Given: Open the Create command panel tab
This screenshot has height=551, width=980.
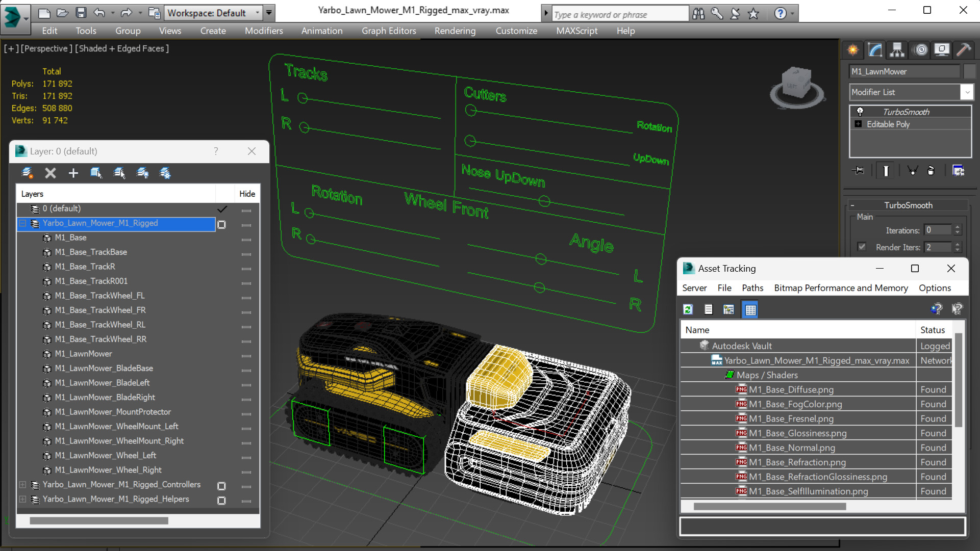Looking at the screenshot, I should point(853,49).
